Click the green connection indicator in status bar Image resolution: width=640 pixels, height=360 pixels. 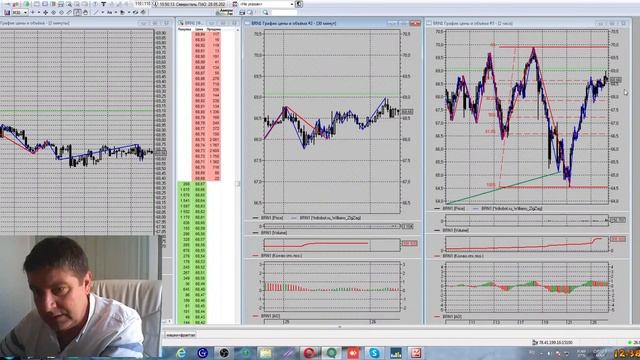630,342
